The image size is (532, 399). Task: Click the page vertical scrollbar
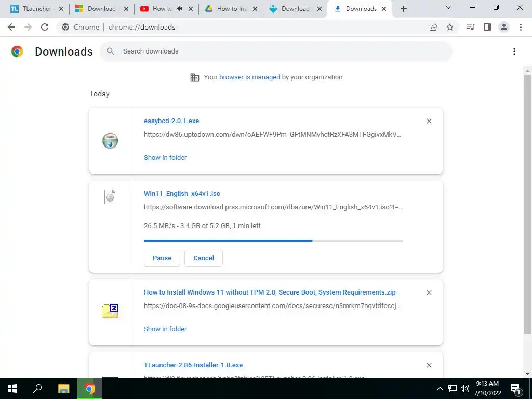coord(527,204)
